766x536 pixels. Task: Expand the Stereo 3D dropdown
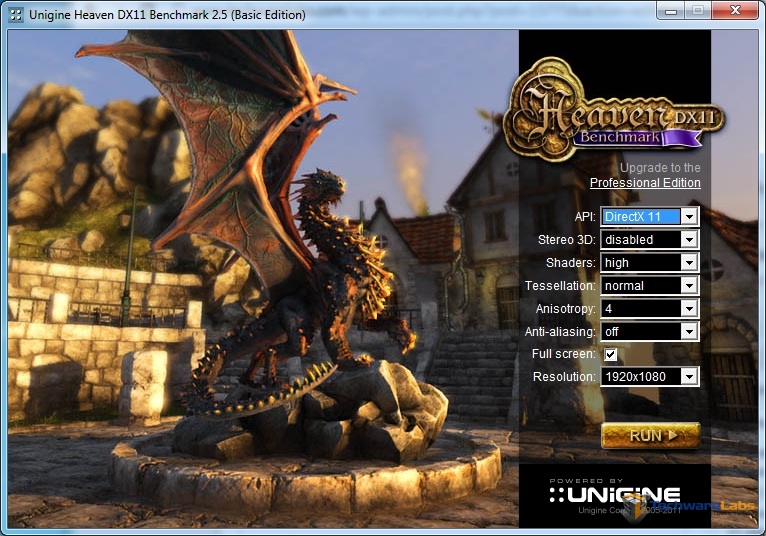tap(650, 239)
